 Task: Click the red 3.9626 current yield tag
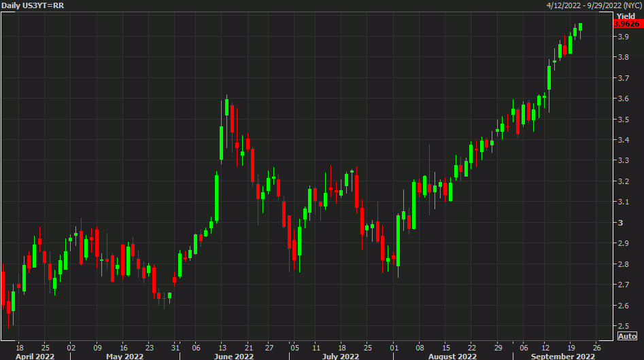(624, 24)
